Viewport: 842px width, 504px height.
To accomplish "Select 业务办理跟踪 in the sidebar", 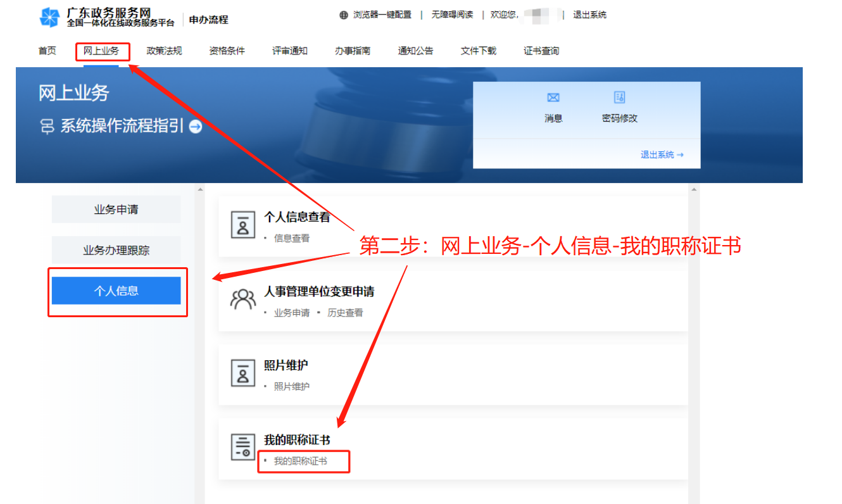I will click(x=116, y=250).
